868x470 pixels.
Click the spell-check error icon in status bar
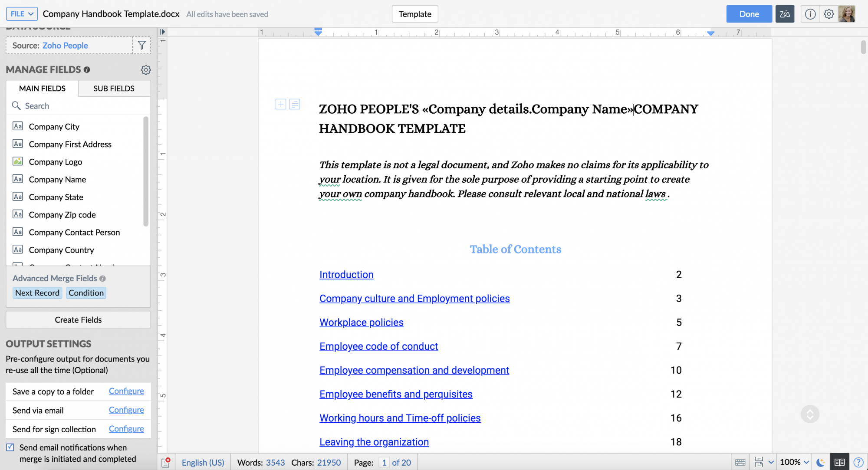166,462
